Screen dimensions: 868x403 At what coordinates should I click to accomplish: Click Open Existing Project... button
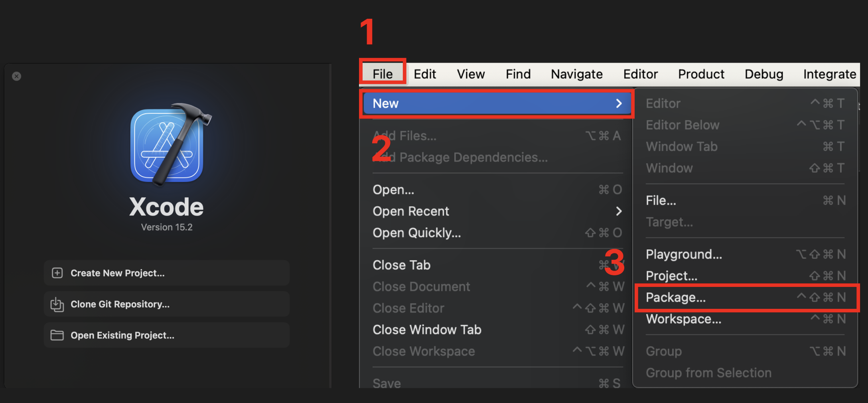pyautogui.click(x=167, y=335)
